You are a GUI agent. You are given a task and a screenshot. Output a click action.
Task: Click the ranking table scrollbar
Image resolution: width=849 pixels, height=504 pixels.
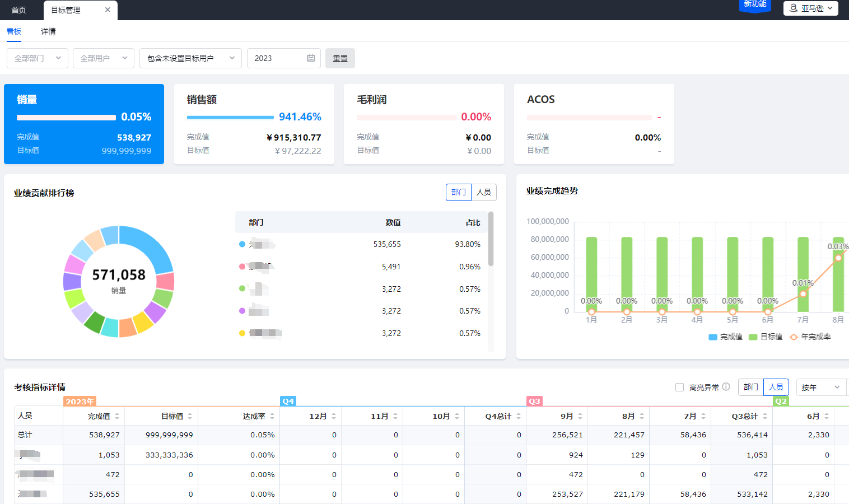coord(491,239)
